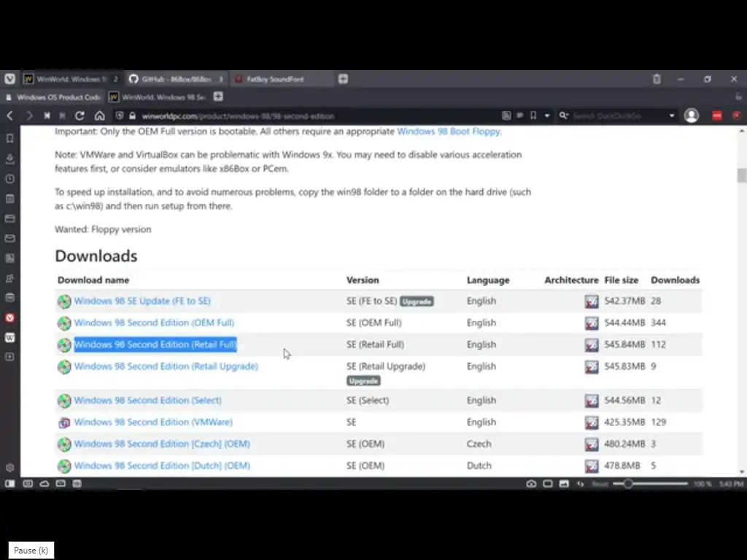Open settings gear in sidebar
Image resolution: width=747 pixels, height=560 pixels.
pos(9,467)
